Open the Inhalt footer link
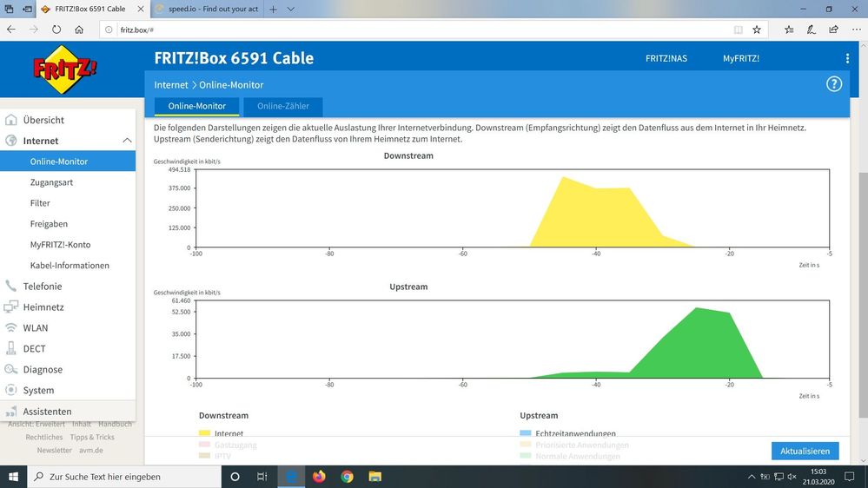Viewport: 868px width, 488px height. [82, 424]
